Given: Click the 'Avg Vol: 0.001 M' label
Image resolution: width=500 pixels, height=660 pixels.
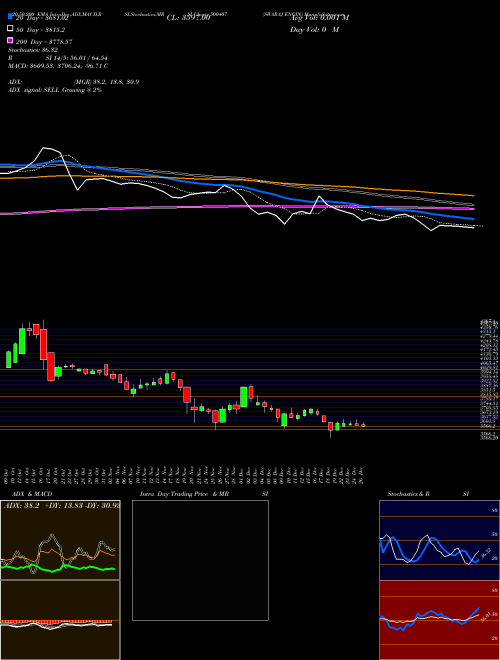Looking at the screenshot, I should click(319, 18).
